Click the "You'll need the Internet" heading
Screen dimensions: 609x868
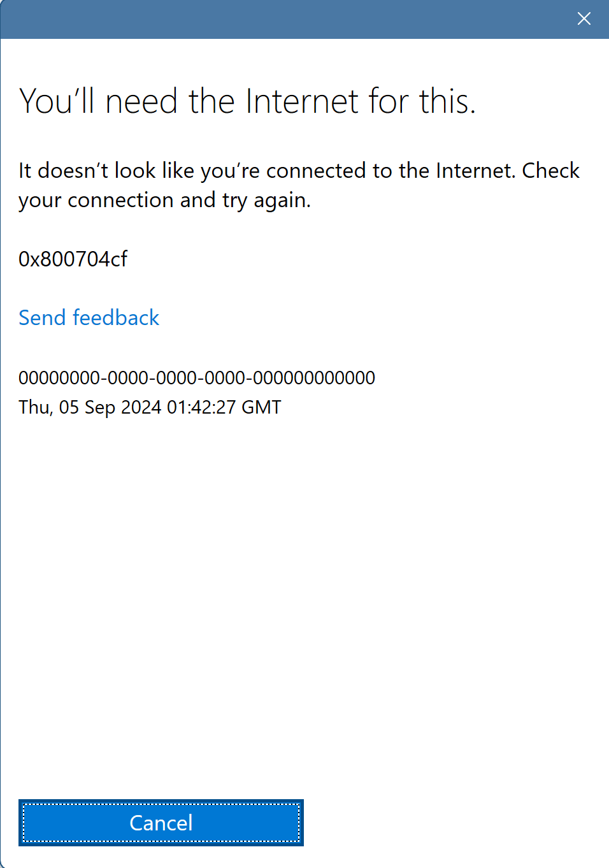pyautogui.click(x=247, y=101)
